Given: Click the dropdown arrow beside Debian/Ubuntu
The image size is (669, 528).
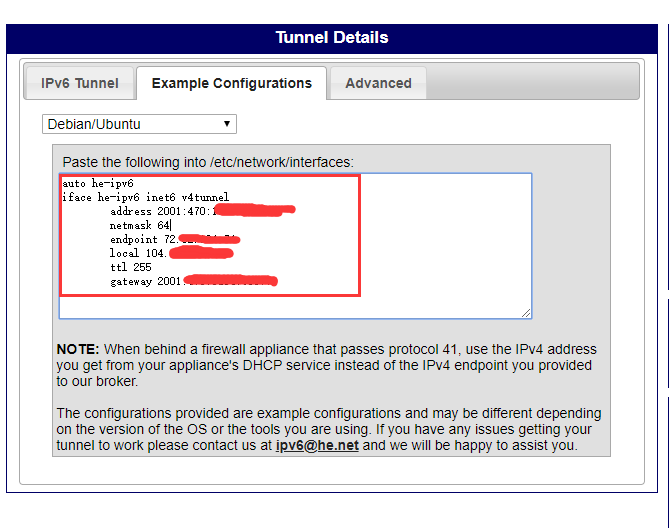Looking at the screenshot, I should point(227,124).
